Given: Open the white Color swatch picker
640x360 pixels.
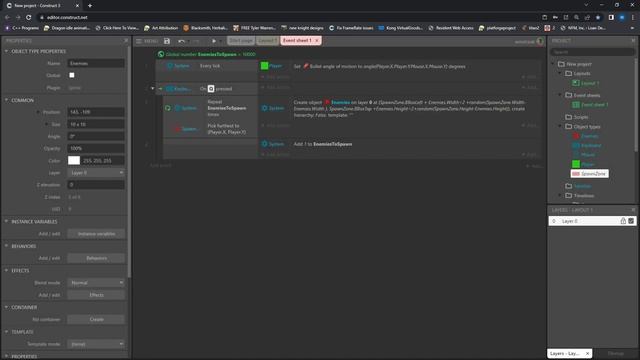Looking at the screenshot, I should [x=74, y=160].
